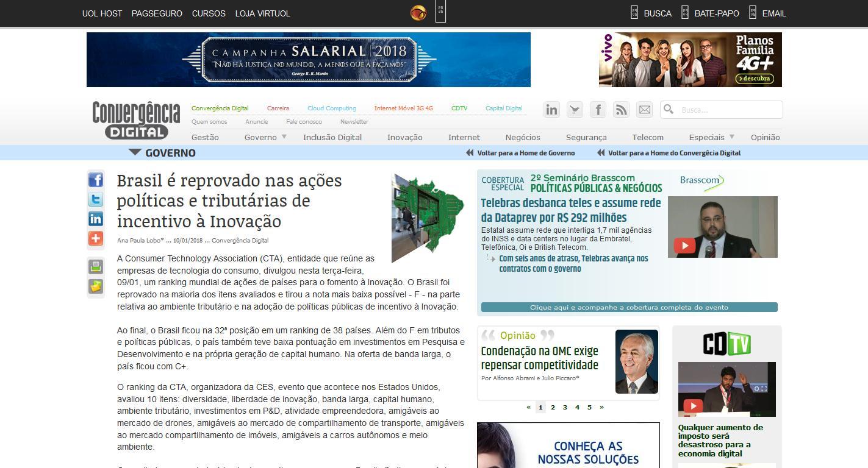This screenshot has height=468, width=868.
Task: Click the Fale conosco link
Action: 304,122
